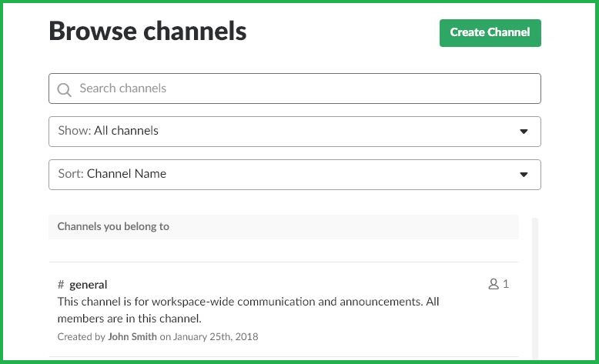Click the January 25th, 2018 creation date
The height and width of the screenshot is (364, 599).
[216, 336]
